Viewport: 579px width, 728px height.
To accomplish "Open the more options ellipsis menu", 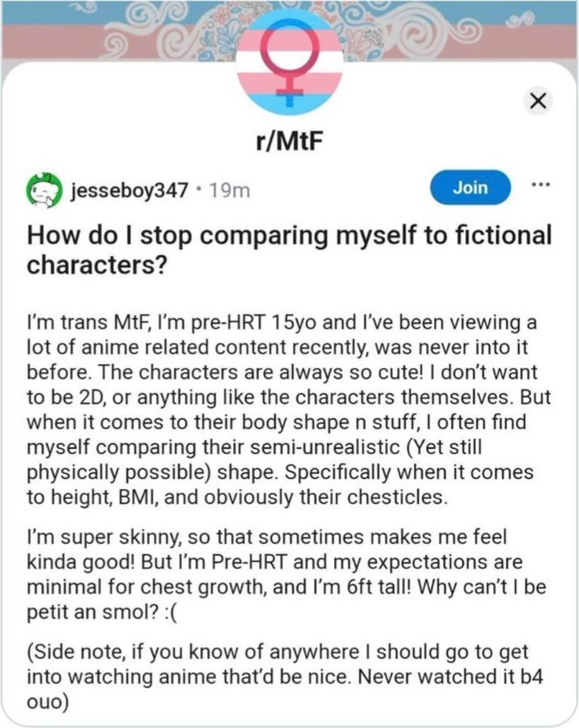I will coord(538,184).
